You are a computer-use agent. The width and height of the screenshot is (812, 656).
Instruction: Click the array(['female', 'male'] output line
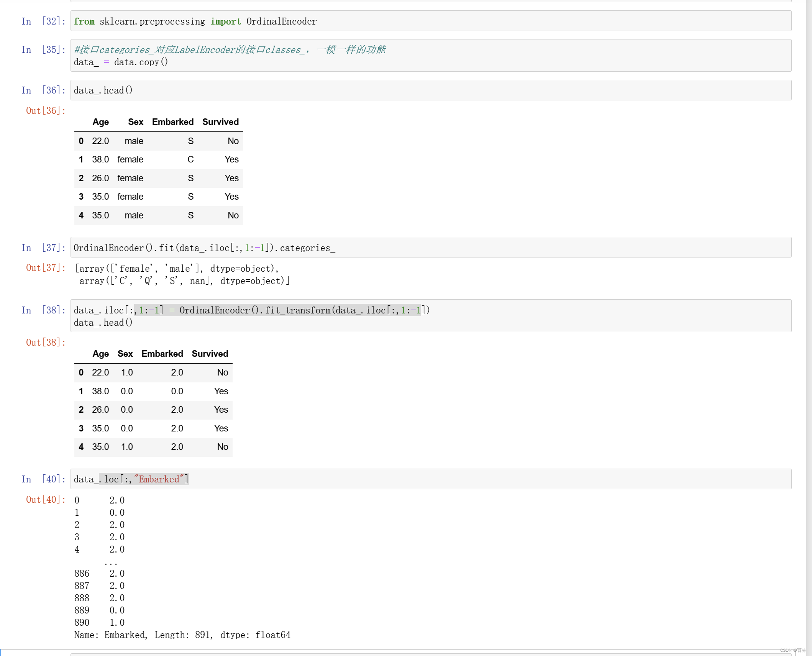click(x=177, y=269)
